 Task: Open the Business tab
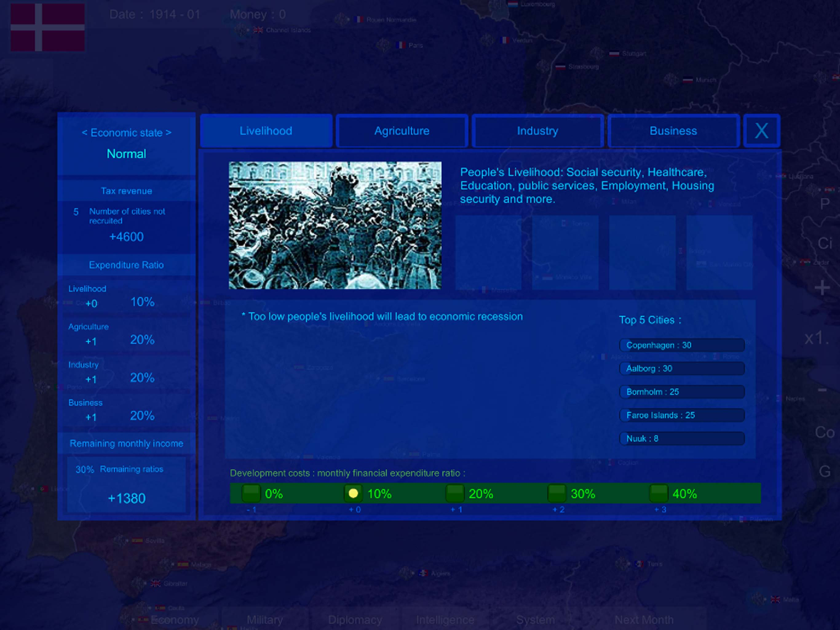(x=673, y=131)
